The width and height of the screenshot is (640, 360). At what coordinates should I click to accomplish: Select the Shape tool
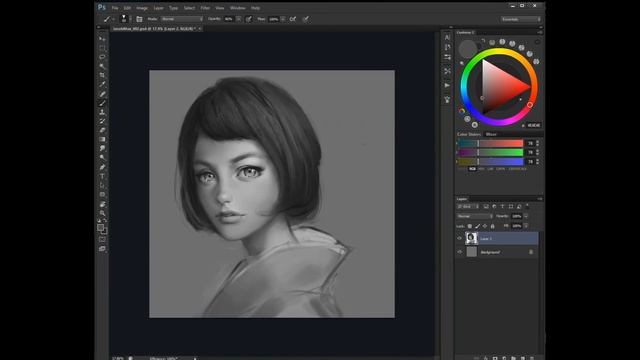tap(102, 195)
